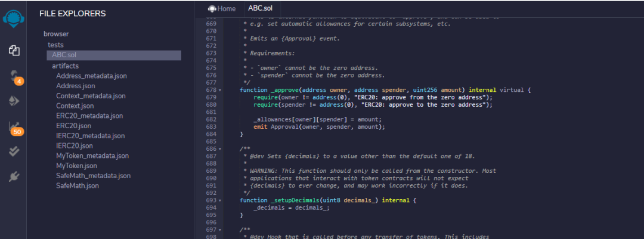This screenshot has width=644, height=239.
Task: Open ERC20.json file
Action: 73,126
